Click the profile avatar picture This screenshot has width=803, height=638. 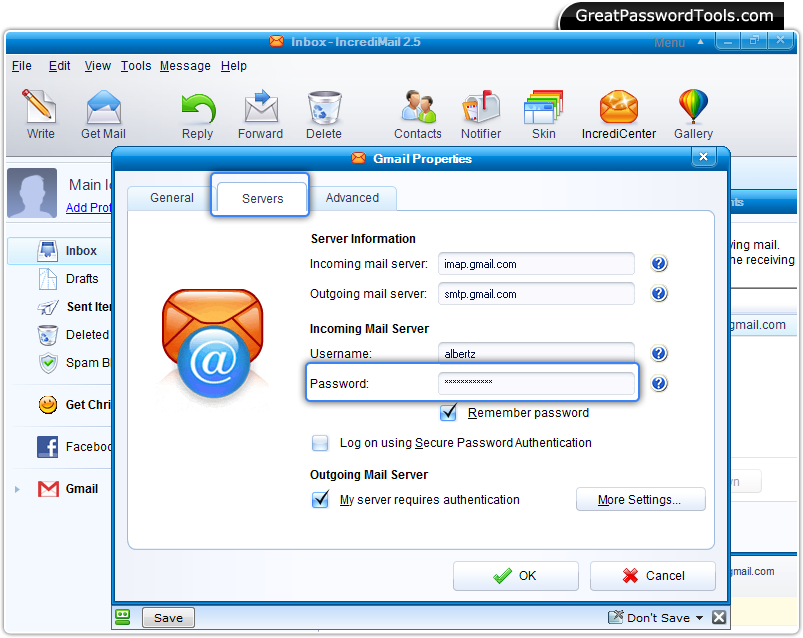coord(32,193)
